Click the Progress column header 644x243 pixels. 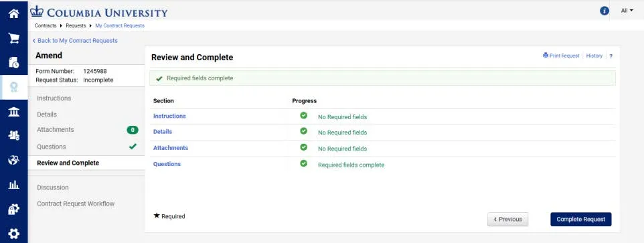[305, 100]
